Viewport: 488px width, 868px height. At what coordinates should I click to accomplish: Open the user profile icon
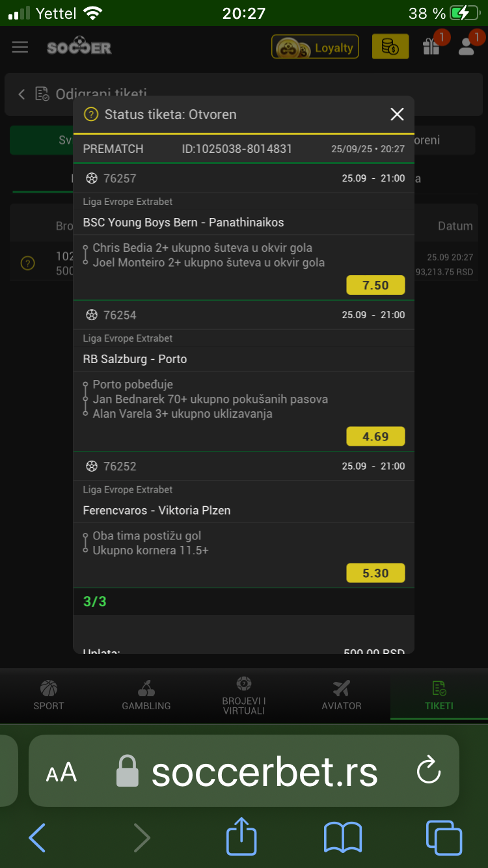467,46
